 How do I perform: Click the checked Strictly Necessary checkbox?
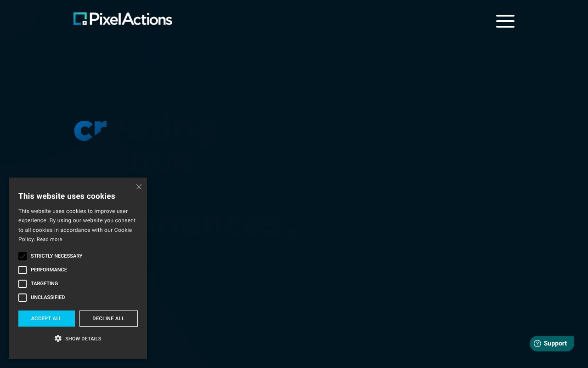[x=23, y=256]
